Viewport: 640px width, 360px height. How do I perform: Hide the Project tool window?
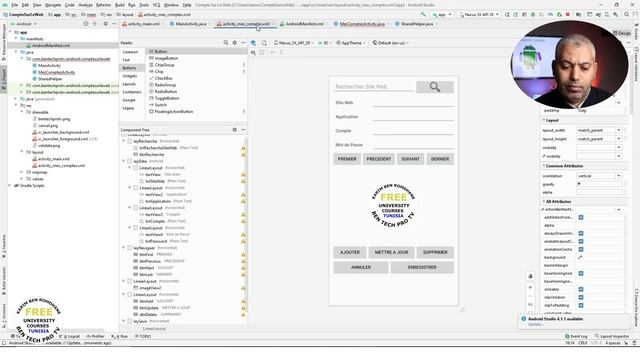pyautogui.click(x=114, y=24)
